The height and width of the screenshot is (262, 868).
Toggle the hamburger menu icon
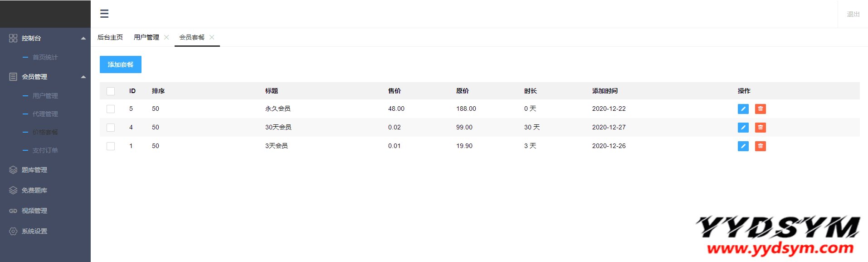[x=104, y=14]
